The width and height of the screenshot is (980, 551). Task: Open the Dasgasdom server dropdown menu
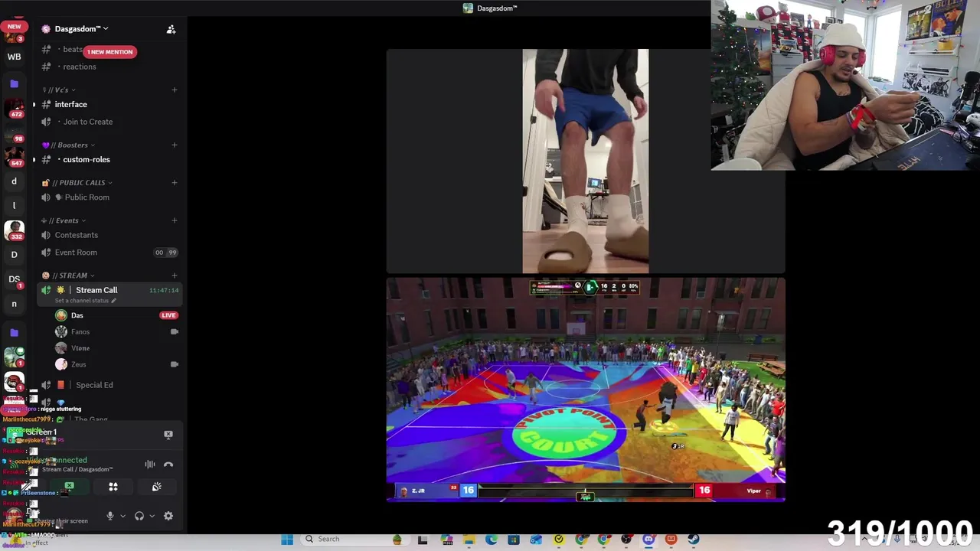click(x=81, y=29)
